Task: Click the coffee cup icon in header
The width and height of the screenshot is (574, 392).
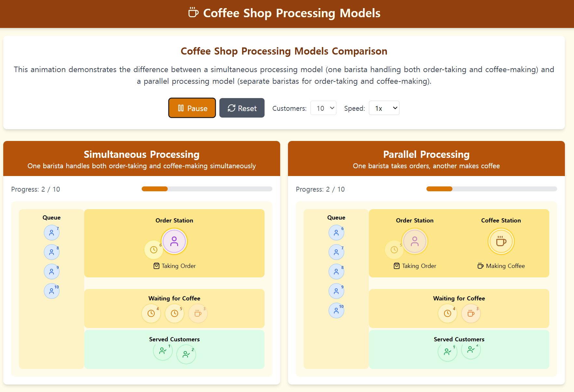Action: pos(193,13)
